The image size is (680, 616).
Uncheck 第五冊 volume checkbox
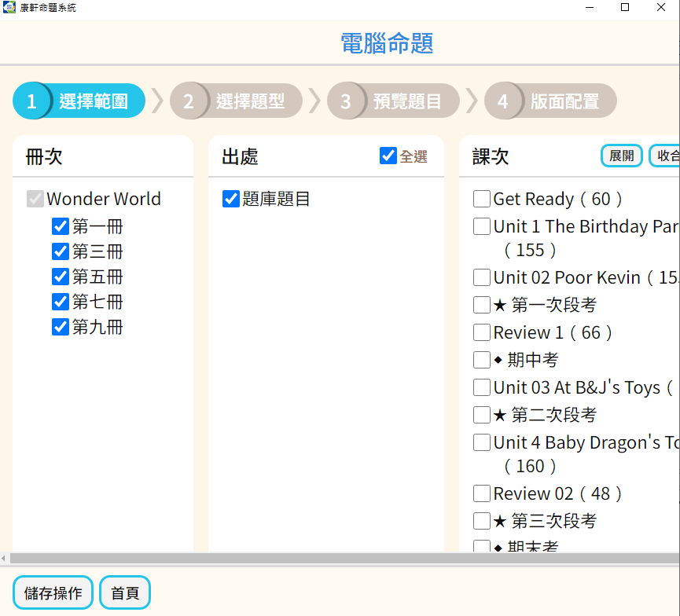click(x=61, y=277)
